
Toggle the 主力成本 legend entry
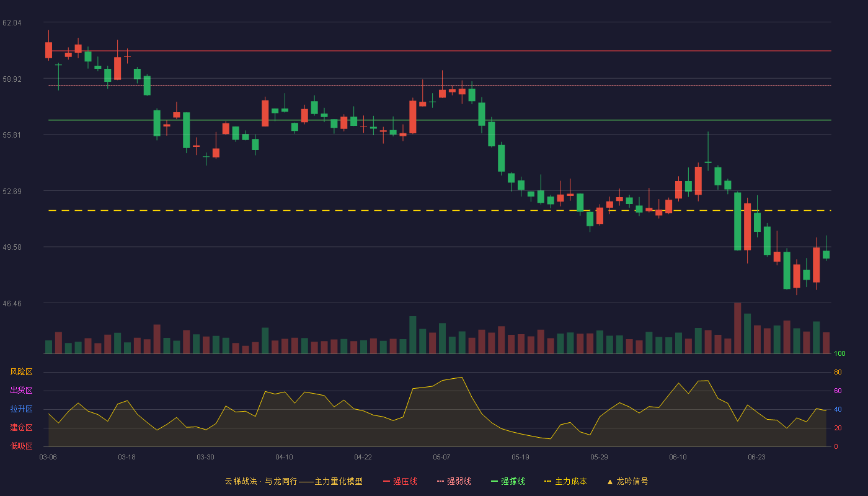click(x=565, y=481)
